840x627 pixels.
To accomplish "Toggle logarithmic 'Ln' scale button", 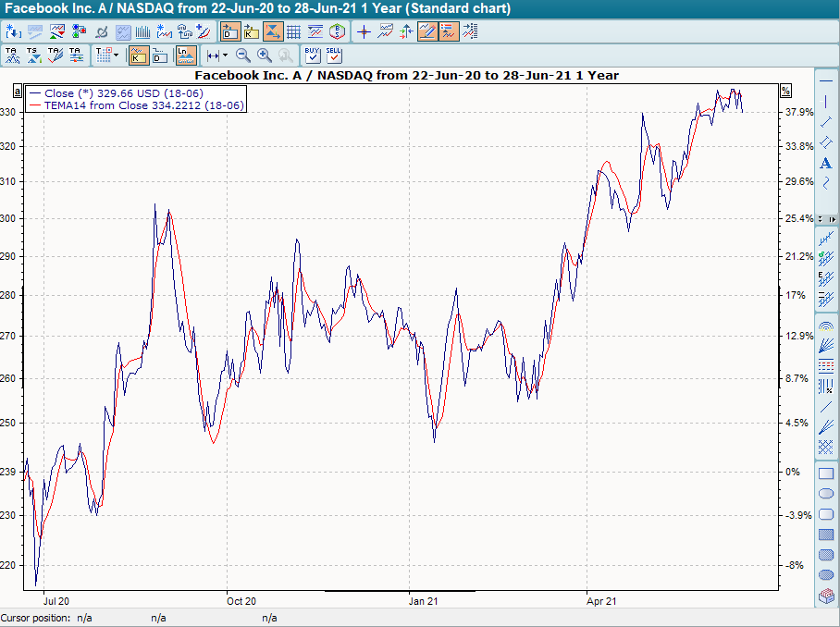I will pyautogui.click(x=186, y=55).
